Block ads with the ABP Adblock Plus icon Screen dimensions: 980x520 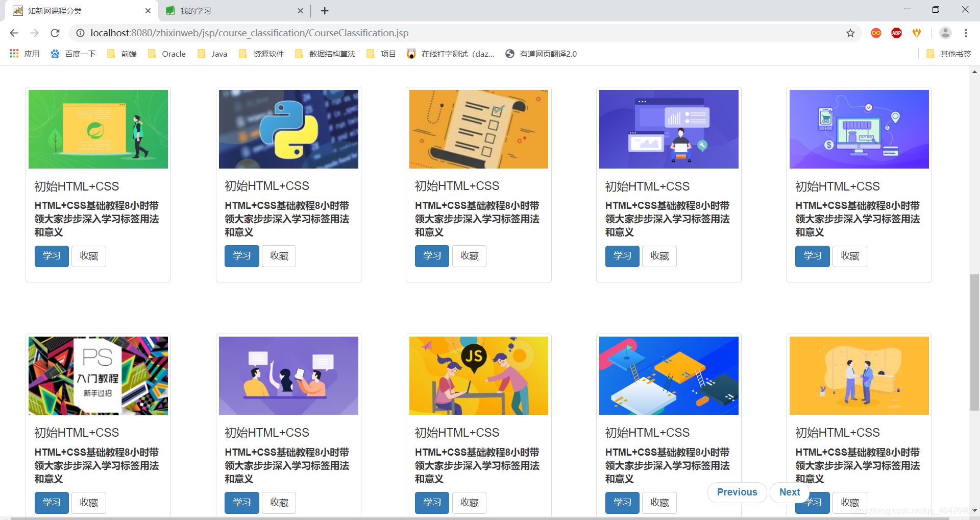click(x=896, y=33)
